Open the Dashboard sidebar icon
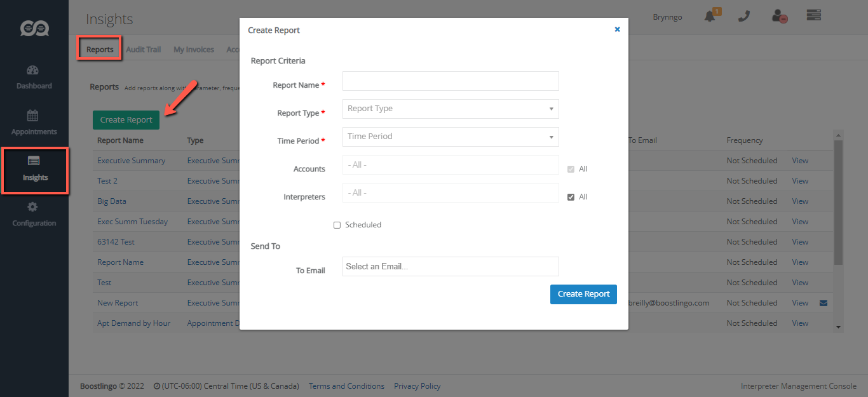Screen dimensions: 868x397 tap(34, 71)
